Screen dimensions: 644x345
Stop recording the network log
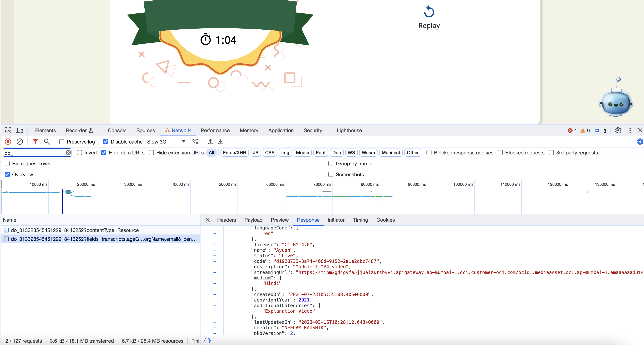coord(8,141)
